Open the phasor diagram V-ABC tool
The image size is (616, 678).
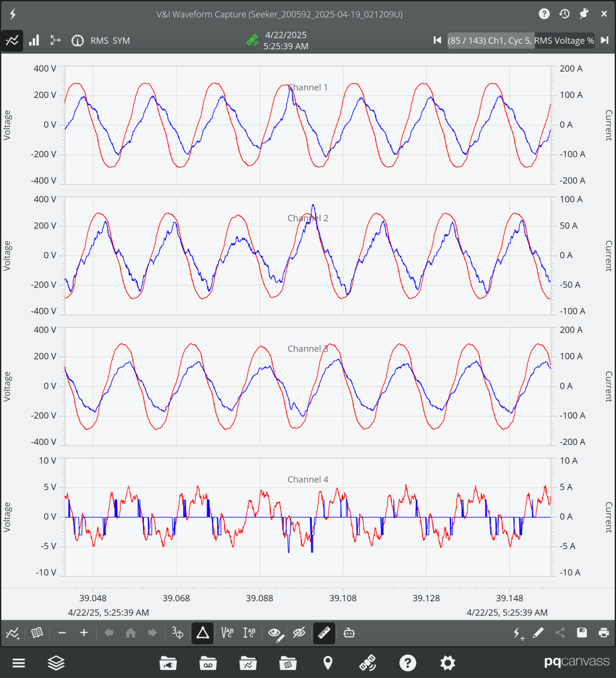click(226, 633)
